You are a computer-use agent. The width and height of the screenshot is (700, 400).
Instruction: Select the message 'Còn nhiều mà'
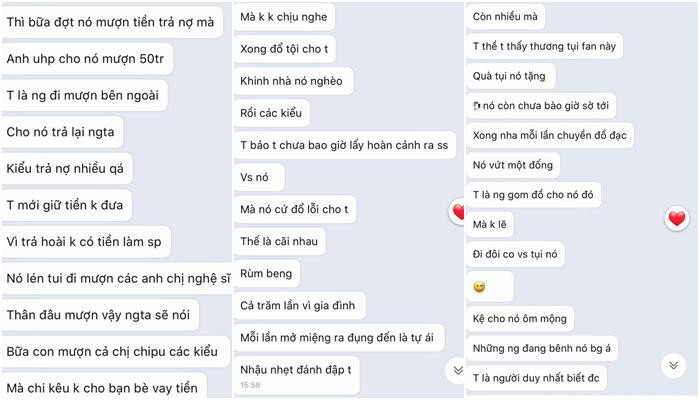point(506,17)
